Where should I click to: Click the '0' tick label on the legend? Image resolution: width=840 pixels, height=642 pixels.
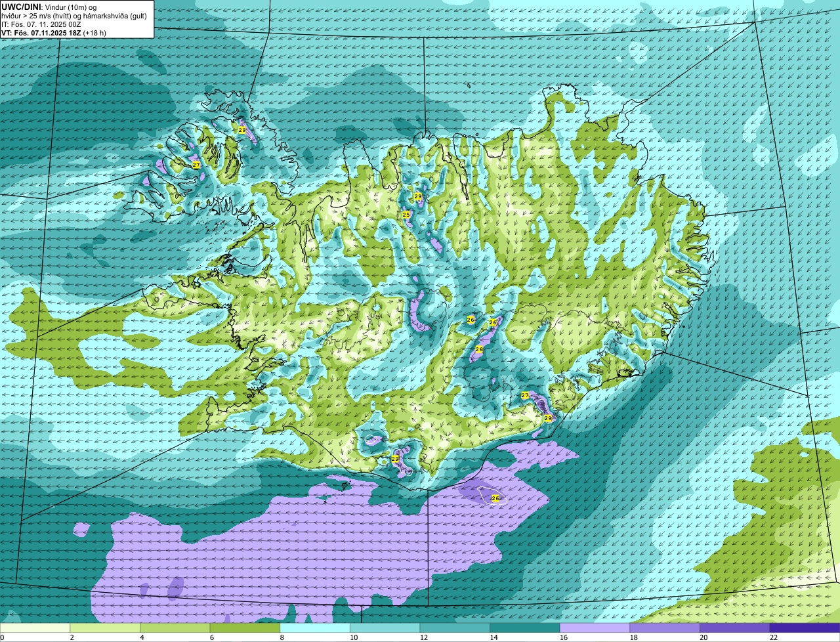3,637
